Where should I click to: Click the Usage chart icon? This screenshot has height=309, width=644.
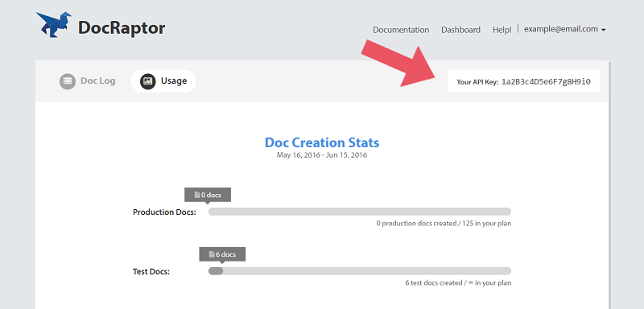click(x=148, y=81)
